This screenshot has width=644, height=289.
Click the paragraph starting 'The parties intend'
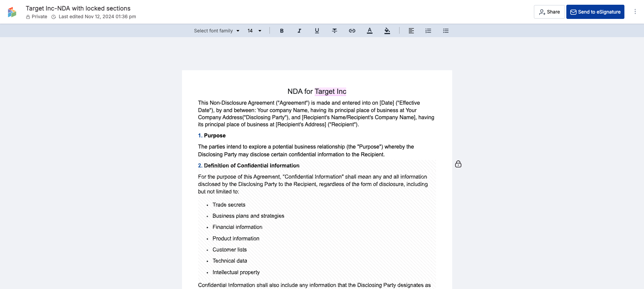pyautogui.click(x=306, y=151)
